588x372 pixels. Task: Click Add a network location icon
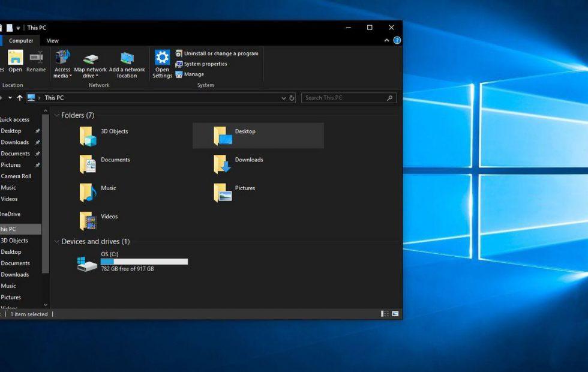pos(127,58)
